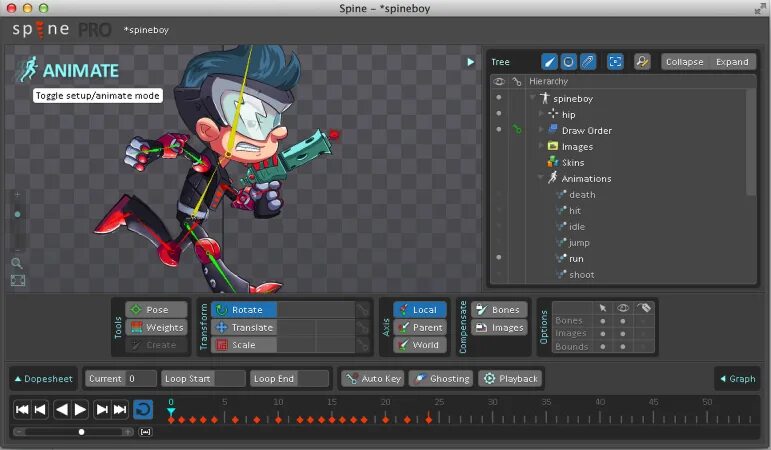Select the Translate transform tool
The height and width of the screenshot is (450, 771).
click(244, 328)
